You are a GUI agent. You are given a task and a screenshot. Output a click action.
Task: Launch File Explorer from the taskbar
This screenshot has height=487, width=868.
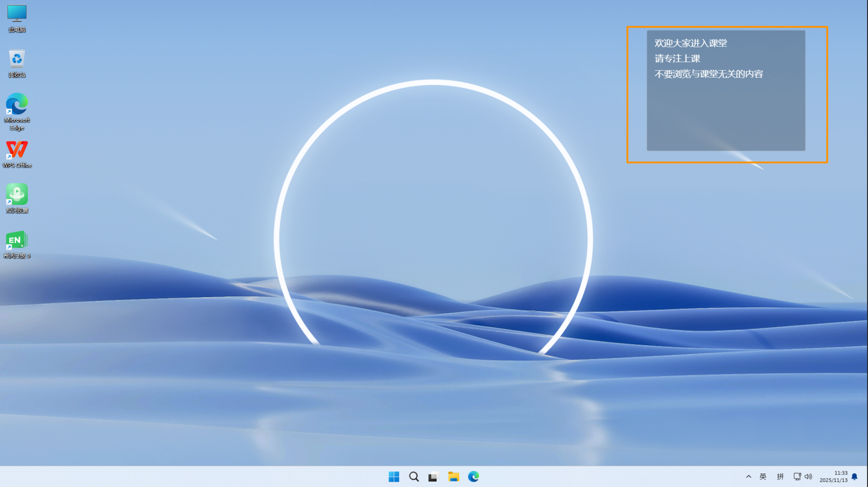(x=453, y=477)
